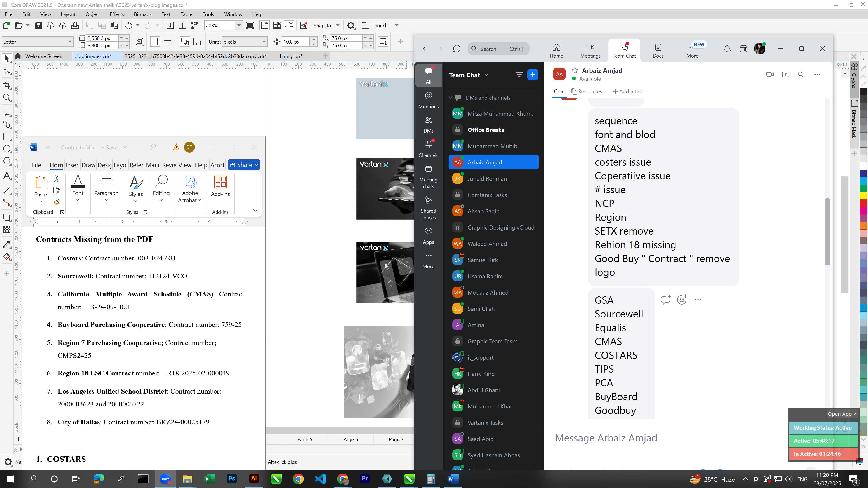Click the Zoom Search box
The width and height of the screenshot is (868, 488).
[499, 49]
